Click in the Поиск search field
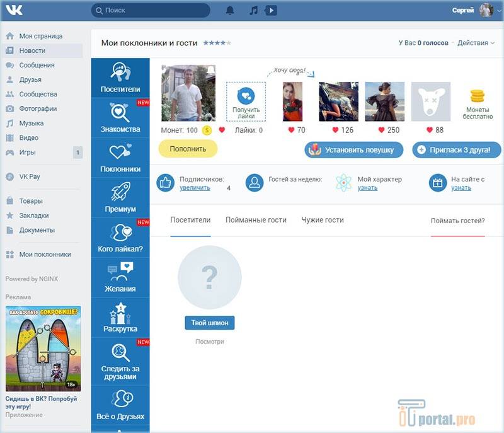The width and height of the screenshot is (504, 433). point(151,10)
